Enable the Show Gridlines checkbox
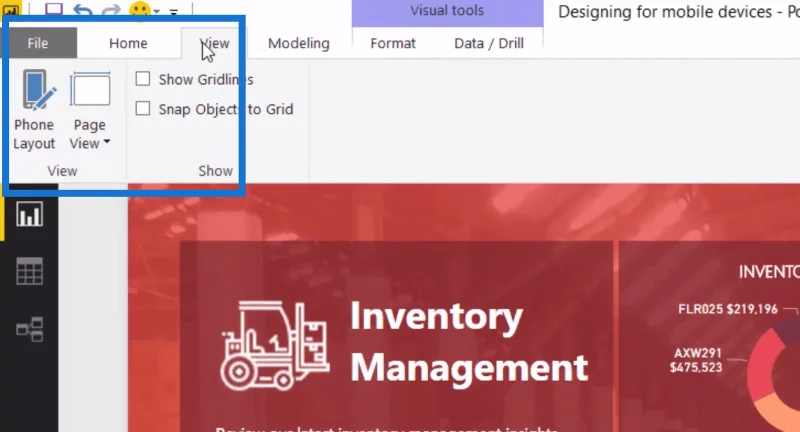The image size is (800, 432). [143, 79]
